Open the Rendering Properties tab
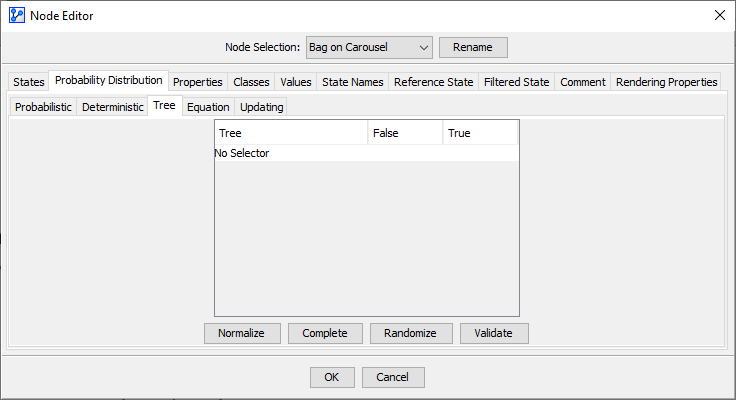The height and width of the screenshot is (400, 736). coord(666,82)
